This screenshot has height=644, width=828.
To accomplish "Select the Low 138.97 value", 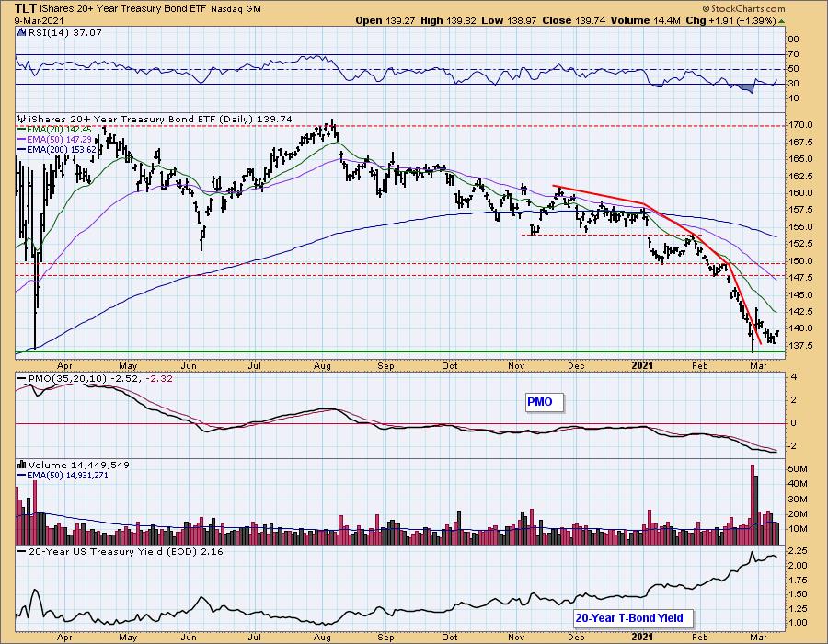I will pos(509,20).
